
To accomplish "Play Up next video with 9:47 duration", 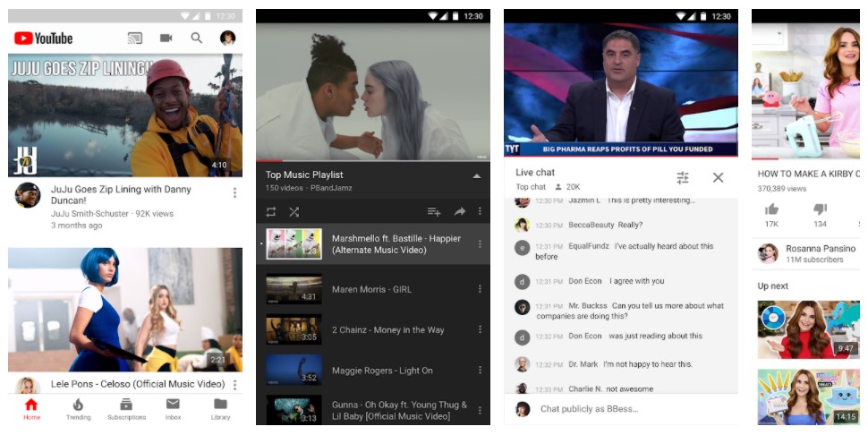I will pos(808,329).
